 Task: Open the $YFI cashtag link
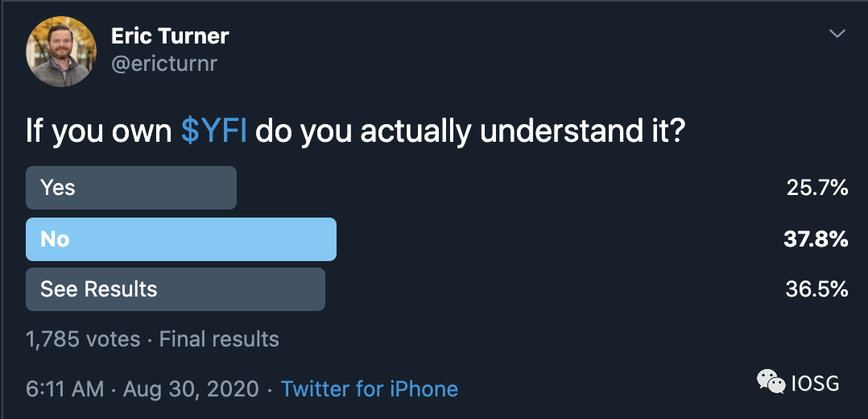point(213,131)
